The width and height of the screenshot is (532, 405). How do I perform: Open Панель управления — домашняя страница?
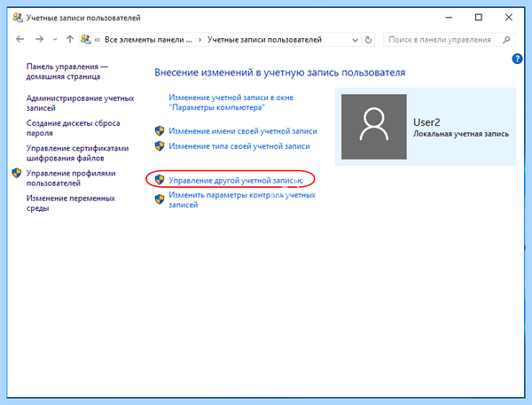pyautogui.click(x=66, y=72)
